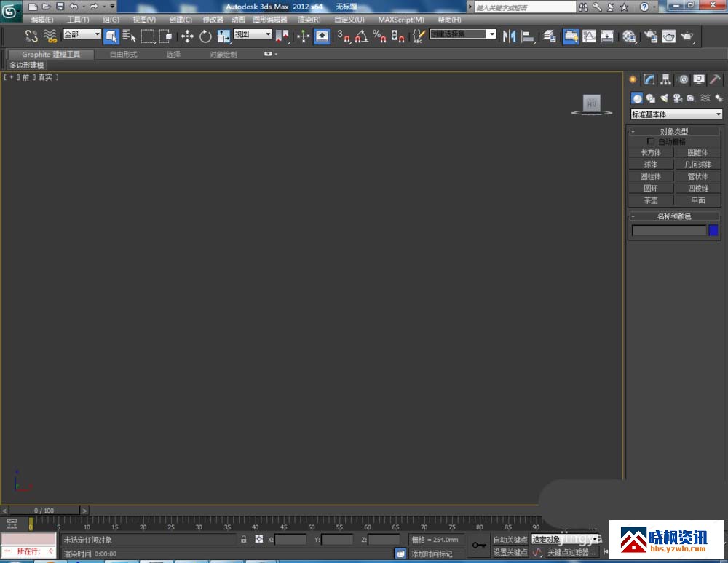Open the Layer Manager icon
This screenshot has height=563, width=728.
pos(550,36)
